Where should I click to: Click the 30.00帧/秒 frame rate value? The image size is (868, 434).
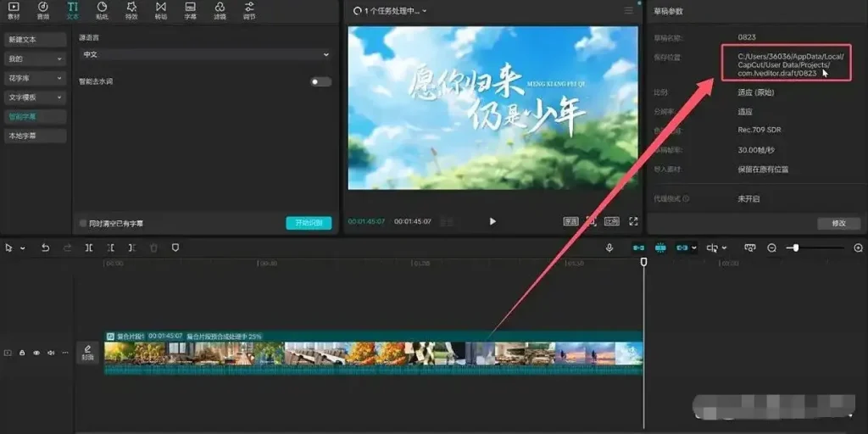[x=755, y=150]
